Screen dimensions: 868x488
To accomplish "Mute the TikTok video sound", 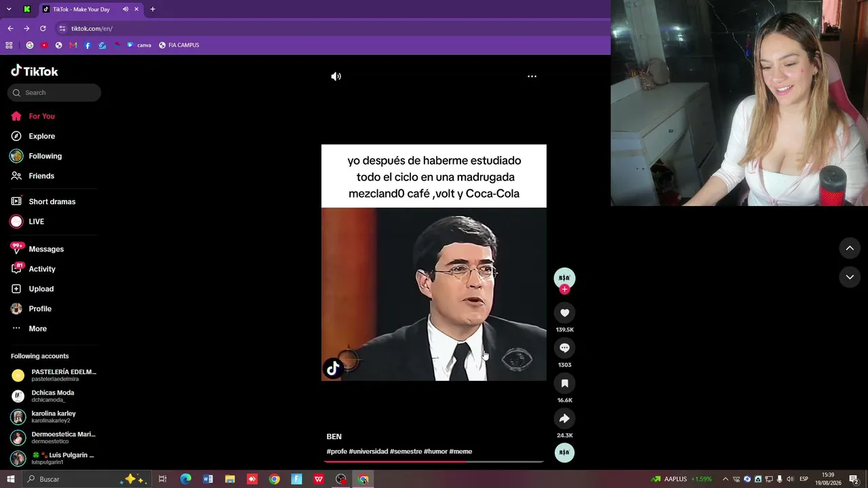I will pos(336,77).
